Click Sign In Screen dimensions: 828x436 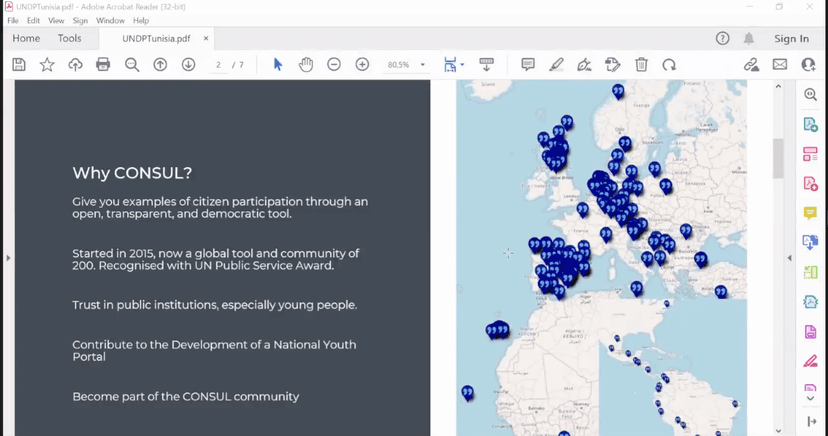[792, 39]
